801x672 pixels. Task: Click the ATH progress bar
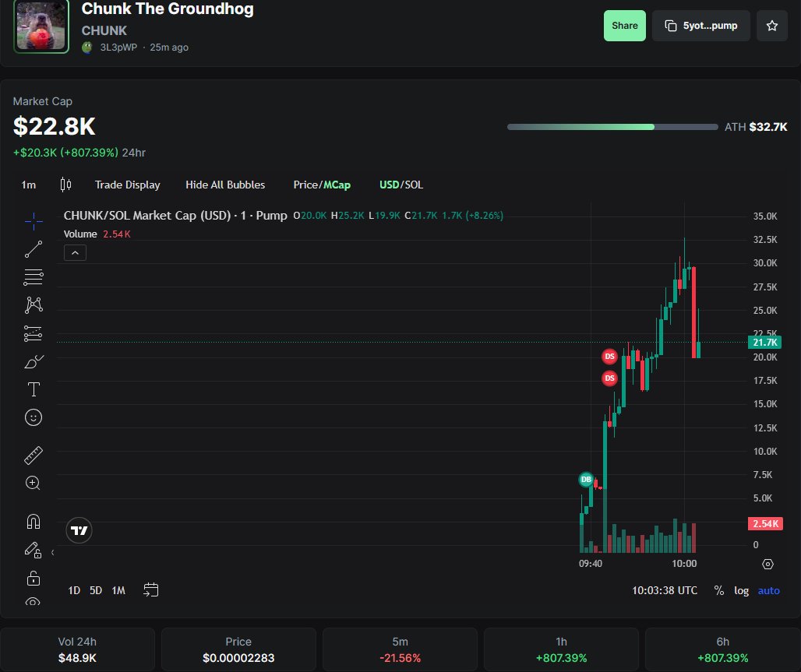pos(612,127)
